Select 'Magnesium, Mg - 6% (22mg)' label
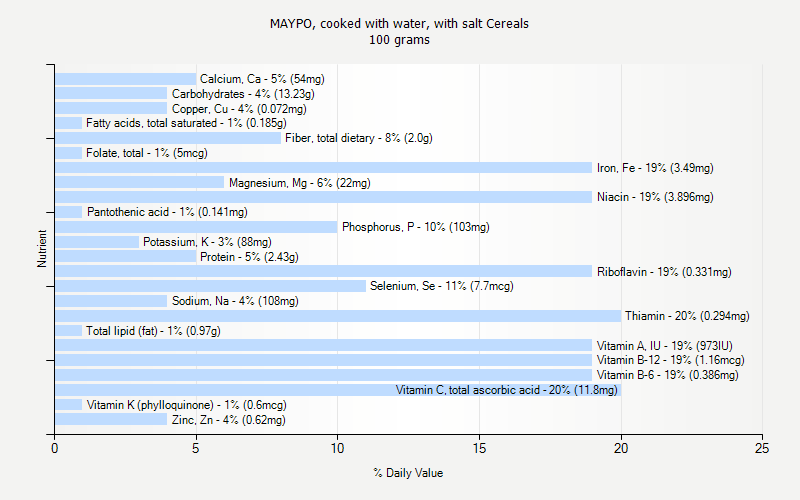Image resolution: width=800 pixels, height=500 pixels. (x=299, y=183)
